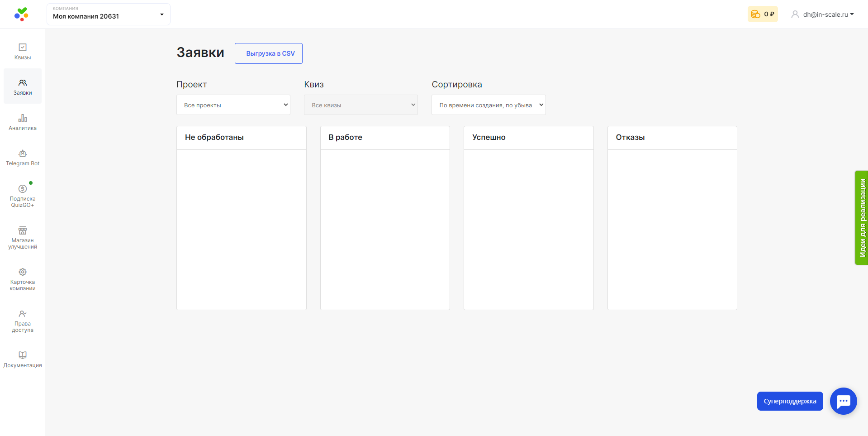868x436 pixels.
Task: Select the Заявки people icon
Action: tap(23, 82)
